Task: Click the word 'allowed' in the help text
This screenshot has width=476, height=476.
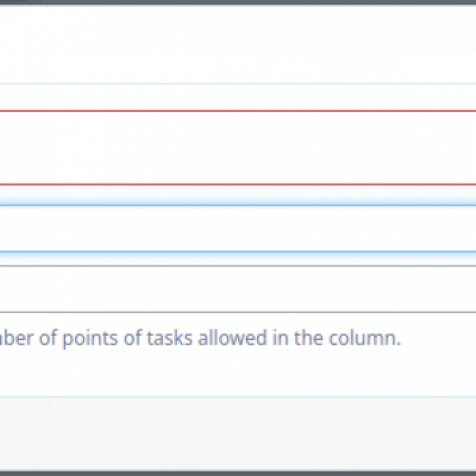Action: click(233, 338)
